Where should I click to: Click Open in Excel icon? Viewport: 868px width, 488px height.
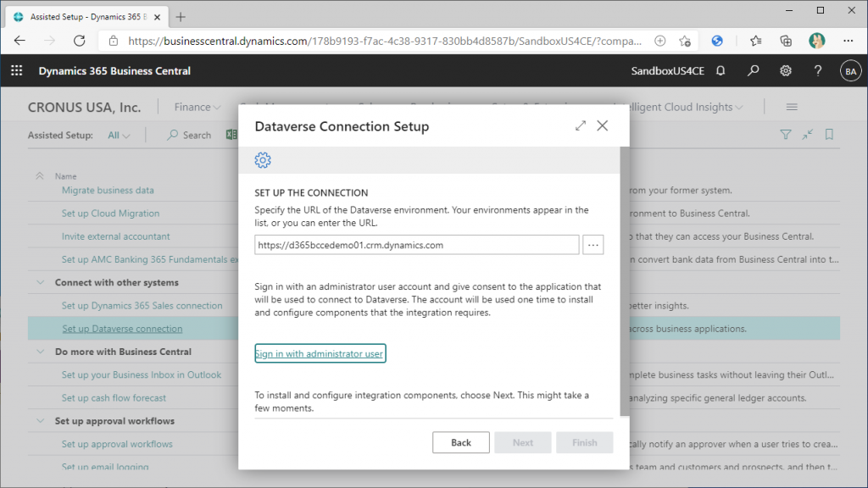coord(231,135)
